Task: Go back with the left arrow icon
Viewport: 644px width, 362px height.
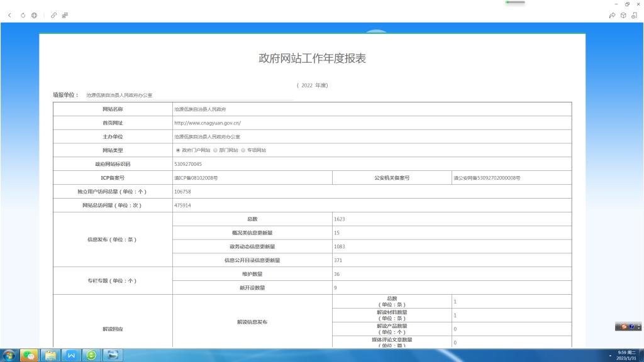Action: coord(10,15)
